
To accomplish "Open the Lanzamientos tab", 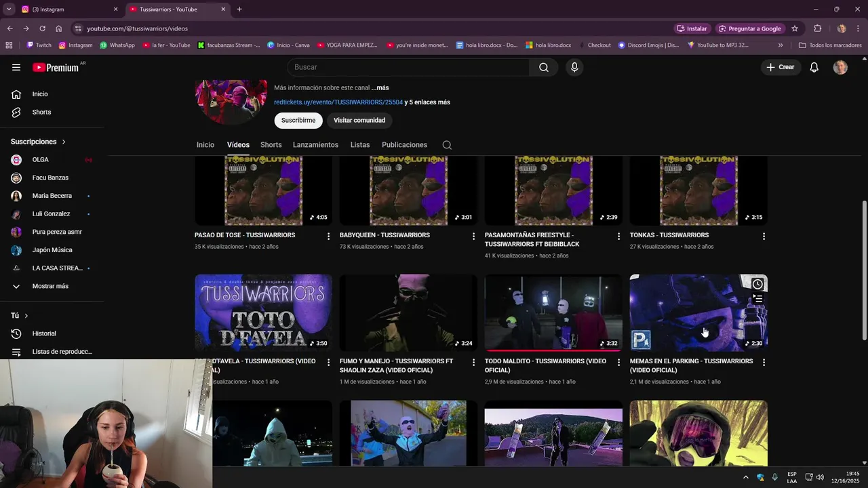I will 315,145.
